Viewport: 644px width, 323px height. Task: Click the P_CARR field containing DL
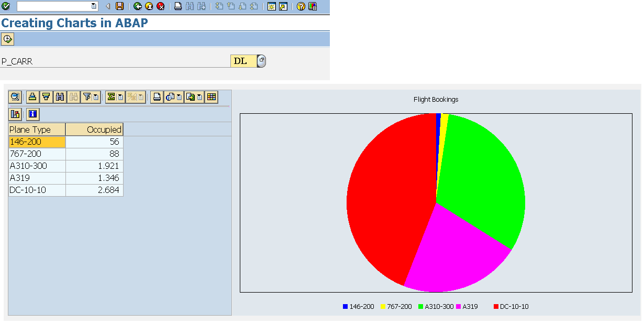[x=243, y=61]
